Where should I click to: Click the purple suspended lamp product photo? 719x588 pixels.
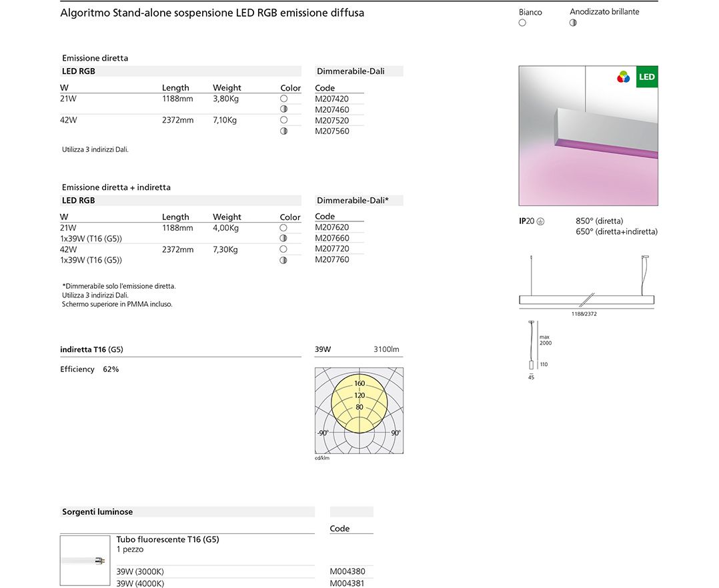point(588,136)
